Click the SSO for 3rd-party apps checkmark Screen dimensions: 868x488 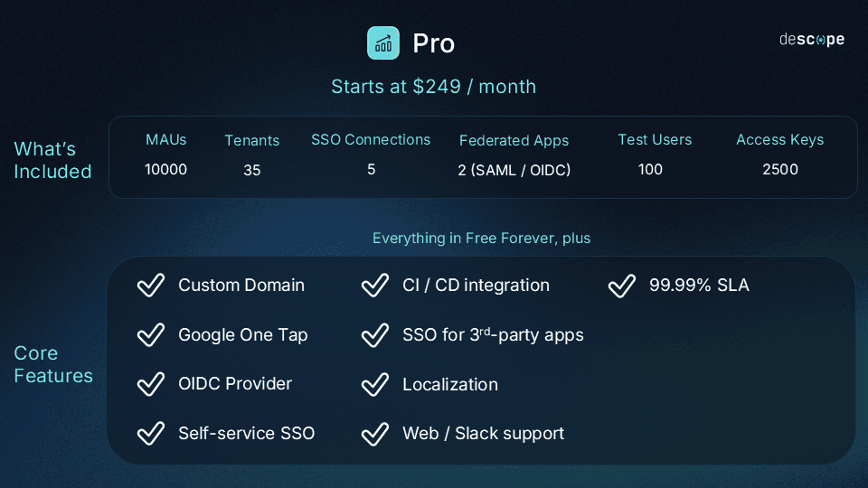pos(374,335)
